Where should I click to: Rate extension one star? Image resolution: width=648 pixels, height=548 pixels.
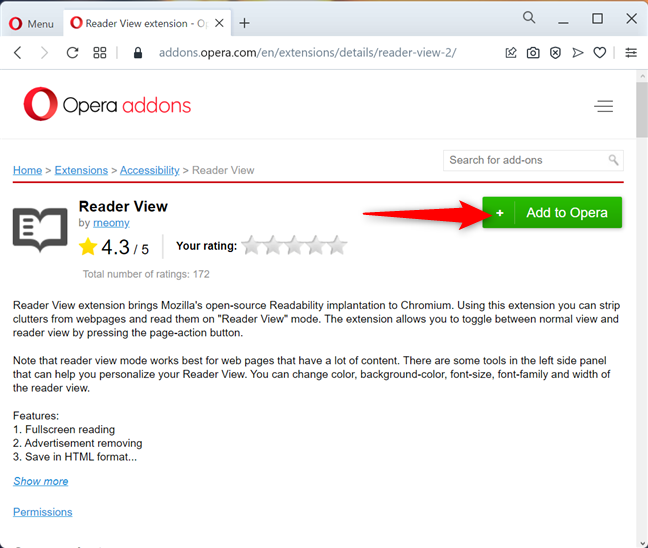coord(251,245)
